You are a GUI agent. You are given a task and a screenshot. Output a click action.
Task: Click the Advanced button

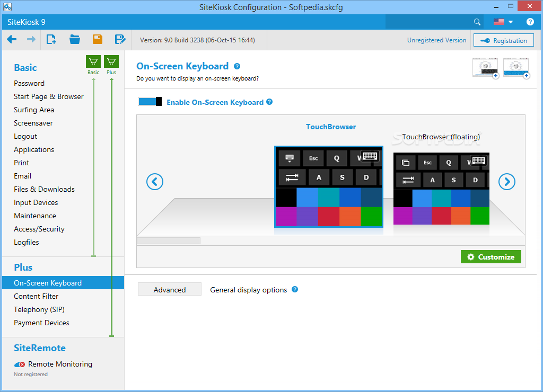(x=169, y=290)
